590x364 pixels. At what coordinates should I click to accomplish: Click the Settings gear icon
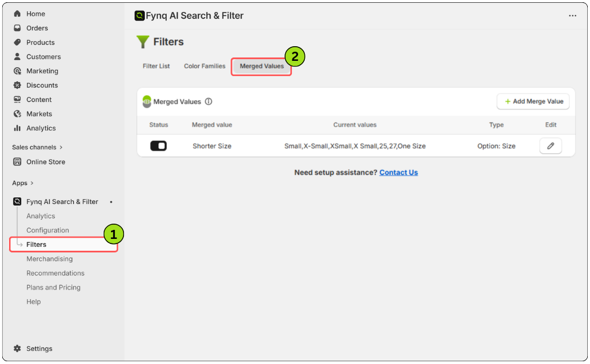click(17, 349)
